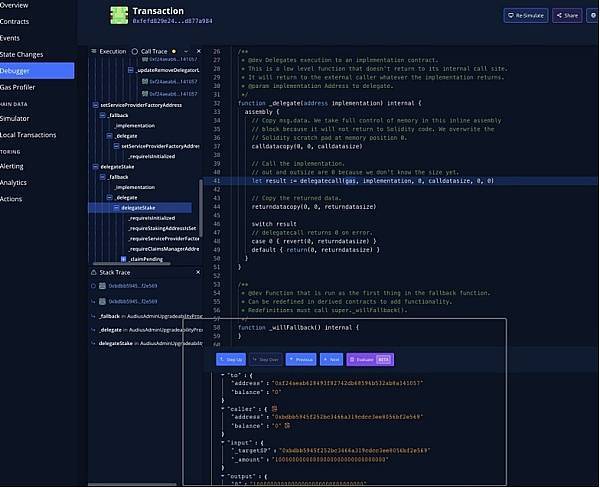Click the copy icon after caller balance "0"
This screenshot has width=600, height=488.
click(287, 426)
